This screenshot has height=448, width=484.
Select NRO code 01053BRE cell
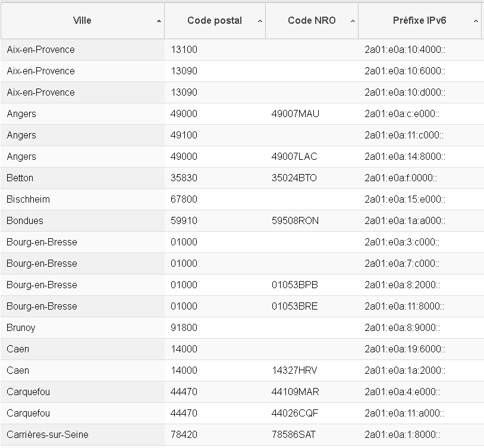click(294, 306)
